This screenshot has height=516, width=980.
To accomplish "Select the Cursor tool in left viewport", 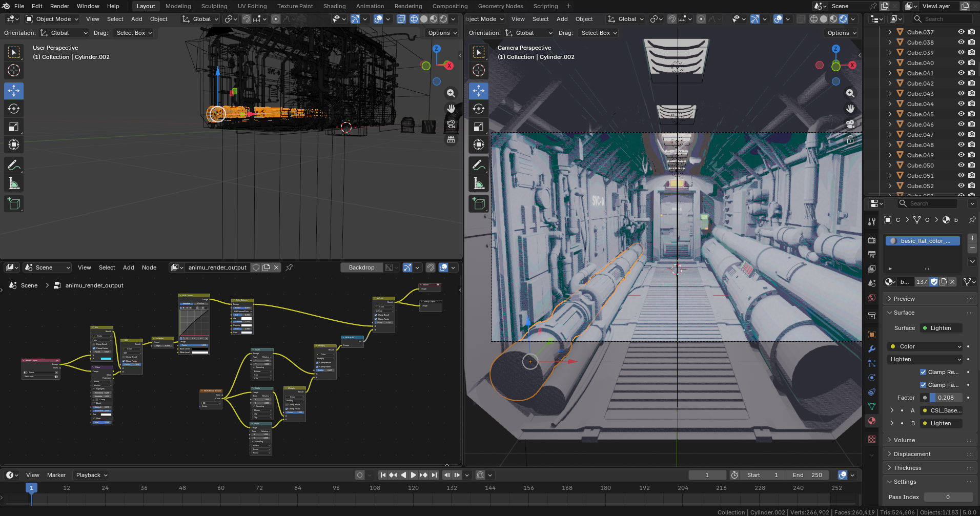I will pos(14,70).
